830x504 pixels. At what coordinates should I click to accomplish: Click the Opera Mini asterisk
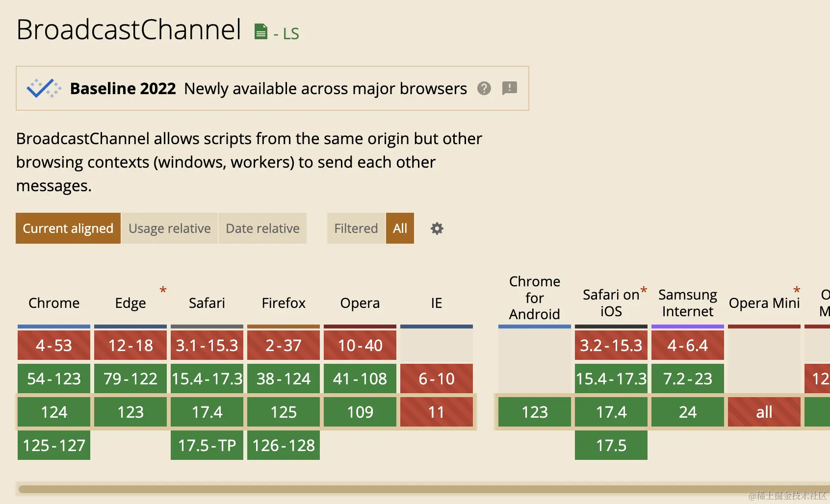[x=797, y=291]
